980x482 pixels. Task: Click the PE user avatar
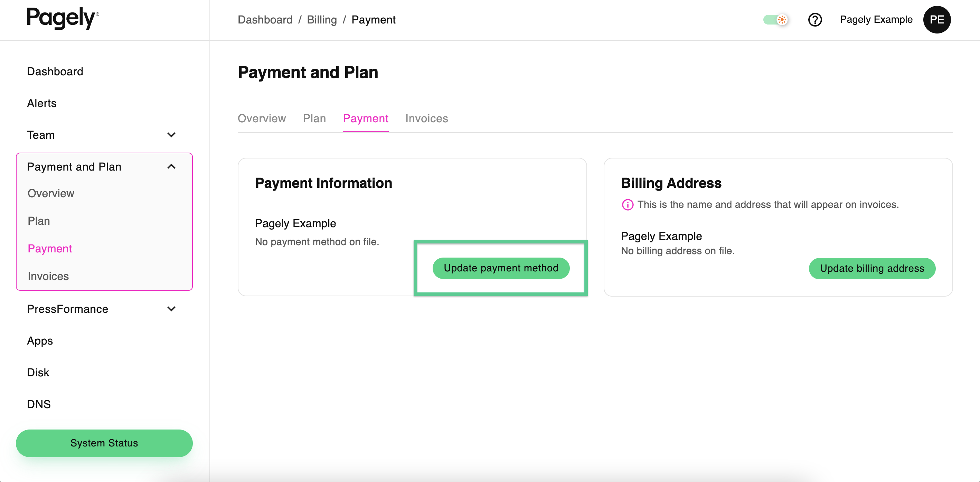click(x=937, y=20)
